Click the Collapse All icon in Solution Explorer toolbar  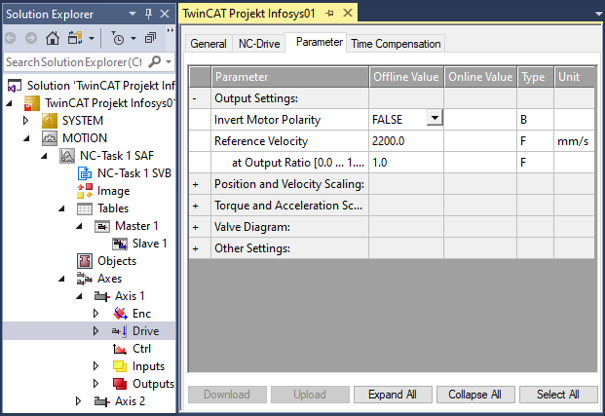click(x=150, y=38)
